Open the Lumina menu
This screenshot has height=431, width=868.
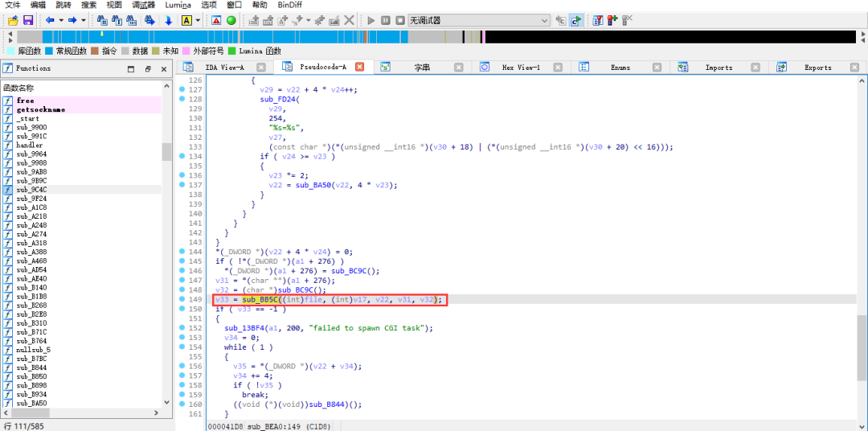(x=178, y=5)
